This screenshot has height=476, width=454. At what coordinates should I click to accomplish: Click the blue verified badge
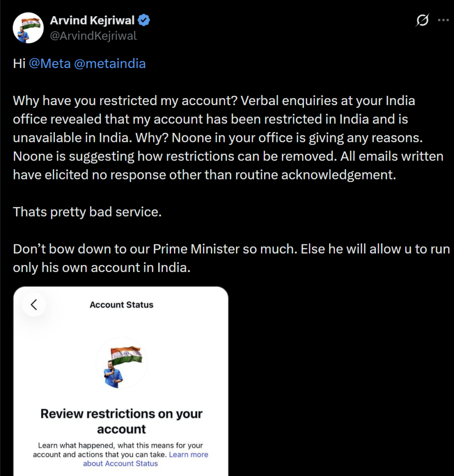click(x=144, y=20)
